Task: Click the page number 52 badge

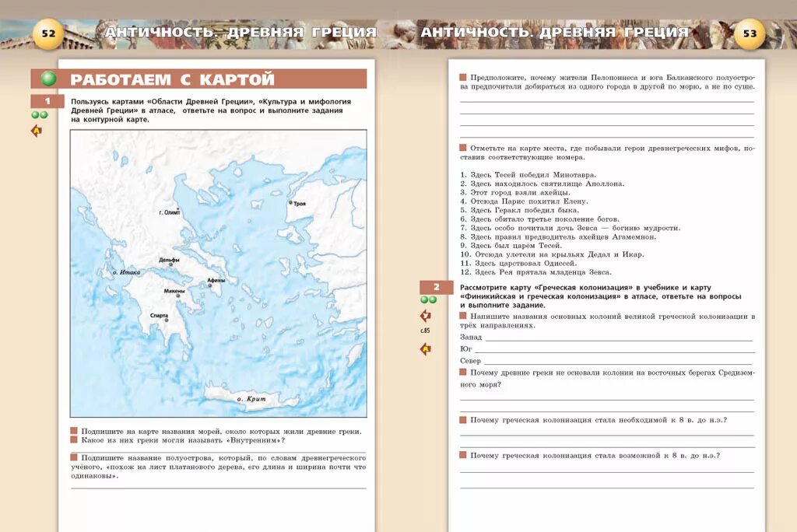Action: tap(48, 33)
